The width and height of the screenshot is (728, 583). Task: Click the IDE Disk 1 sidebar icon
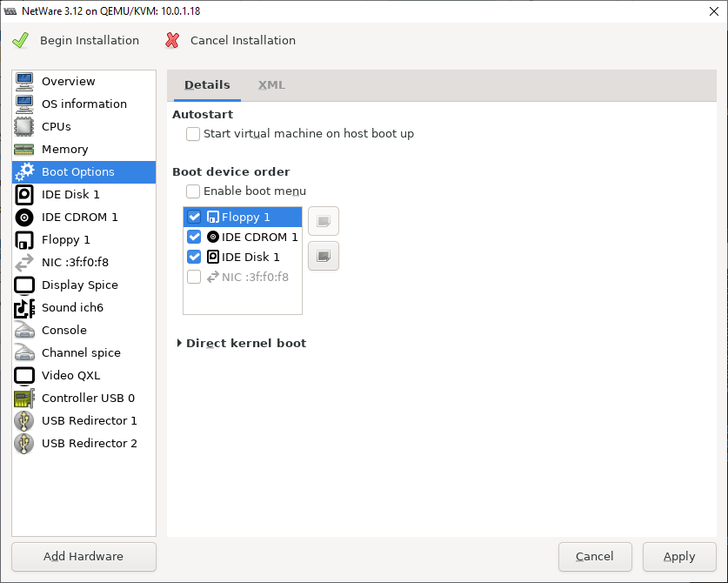coord(24,195)
